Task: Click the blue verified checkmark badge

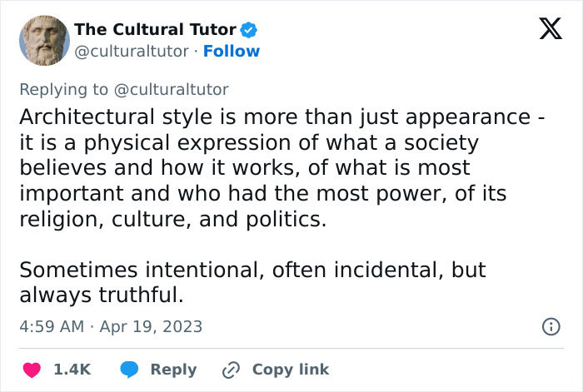Action: click(248, 30)
